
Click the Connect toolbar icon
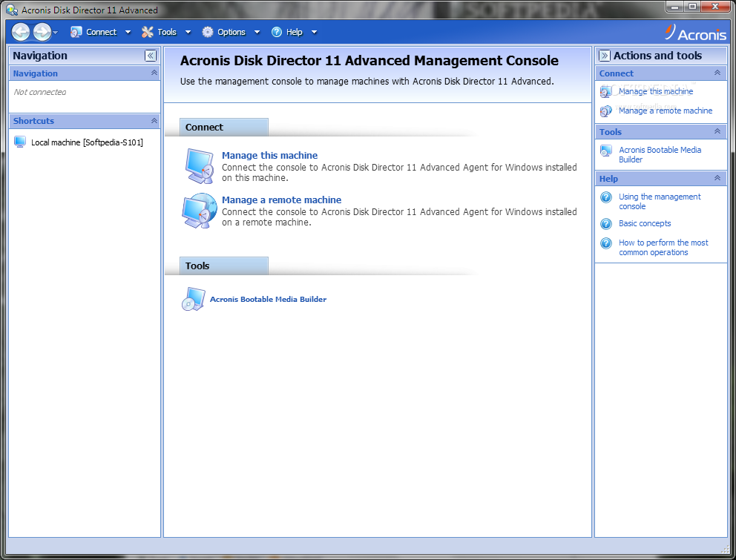pyautogui.click(x=76, y=32)
